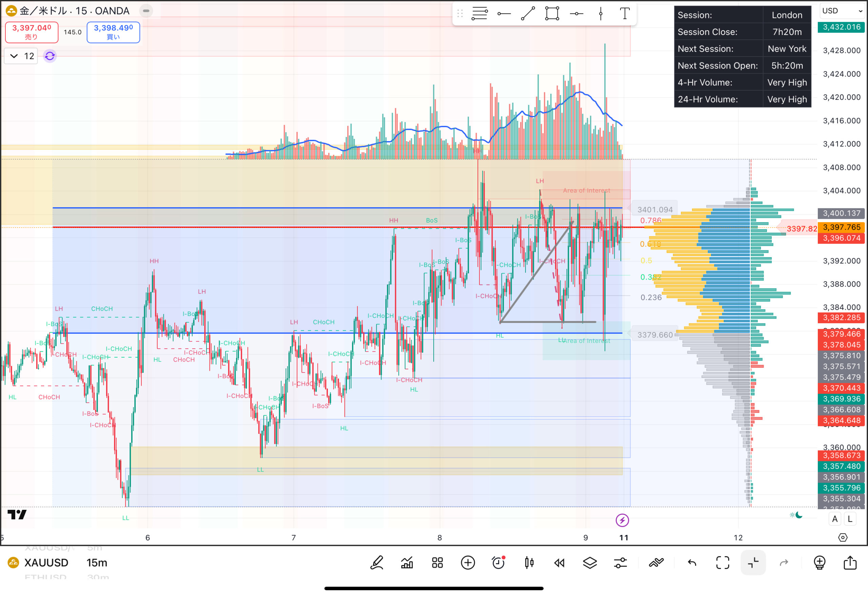Image resolution: width=868 pixels, height=595 pixels.
Task: Start bar replay with the rewind icon
Action: pyautogui.click(x=559, y=562)
